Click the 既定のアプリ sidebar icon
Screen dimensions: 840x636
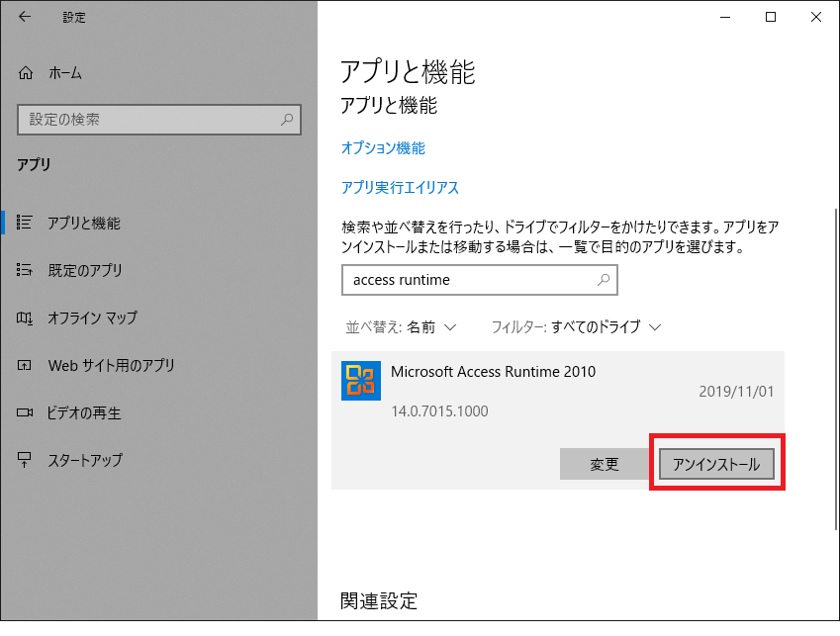click(26, 270)
